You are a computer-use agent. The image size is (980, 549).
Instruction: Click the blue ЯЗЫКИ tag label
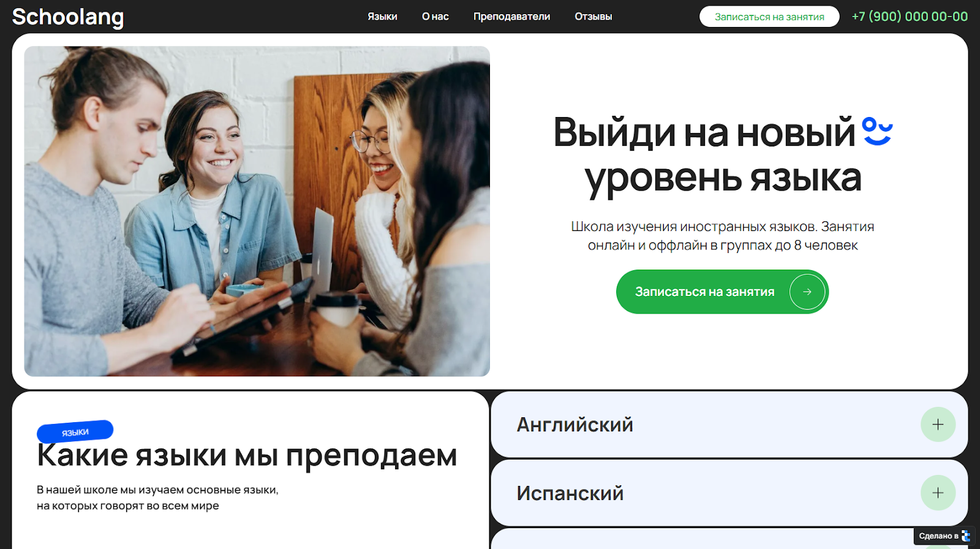coord(75,432)
